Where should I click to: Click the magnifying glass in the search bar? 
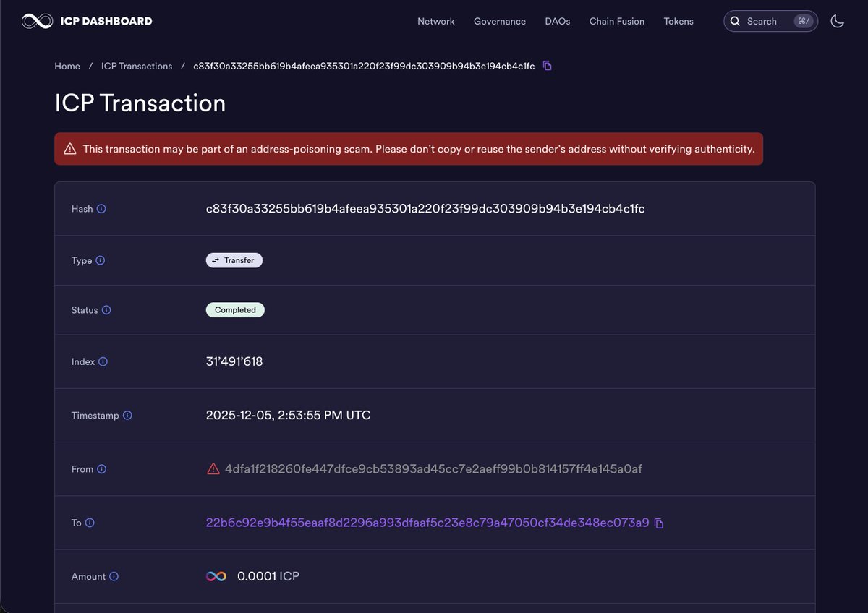[x=735, y=21]
